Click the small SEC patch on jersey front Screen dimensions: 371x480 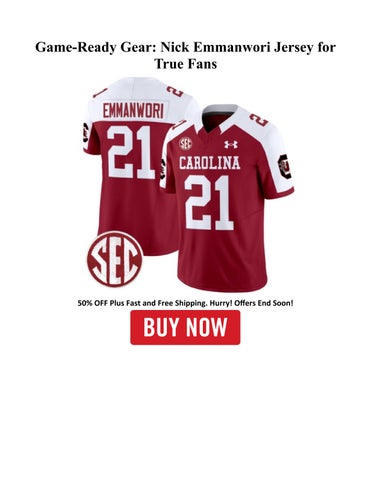(x=186, y=143)
